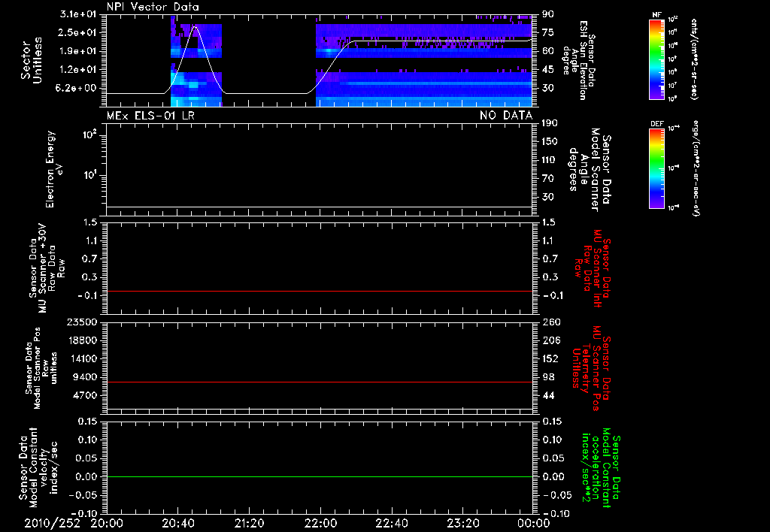Click the 'NF' color bar label
The height and width of the screenshot is (532, 770).
tap(657, 15)
